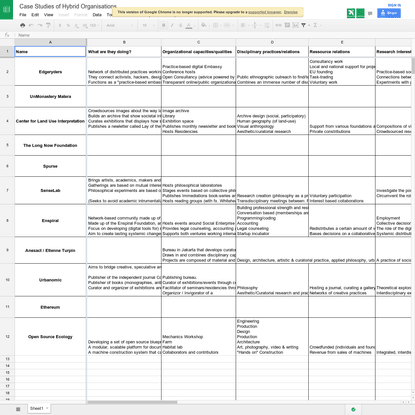Click the Case Studies of Hybrid Organisations title
This screenshot has height=415, width=415.
[68, 6]
